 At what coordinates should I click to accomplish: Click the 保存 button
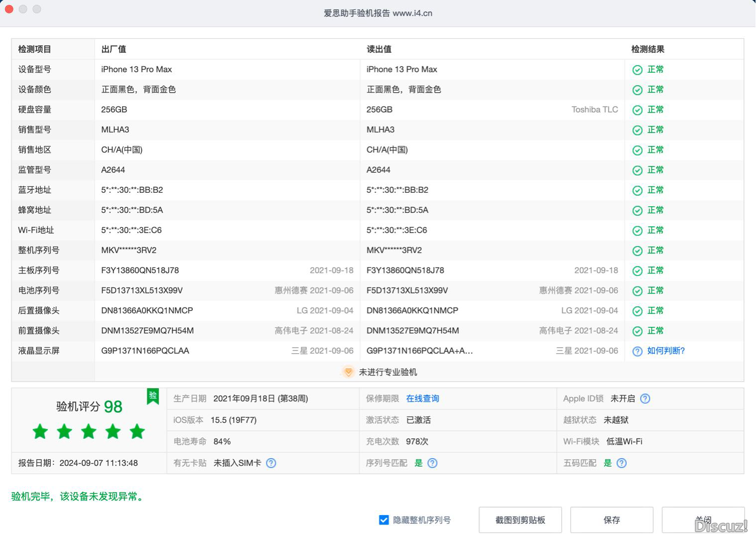tap(612, 520)
